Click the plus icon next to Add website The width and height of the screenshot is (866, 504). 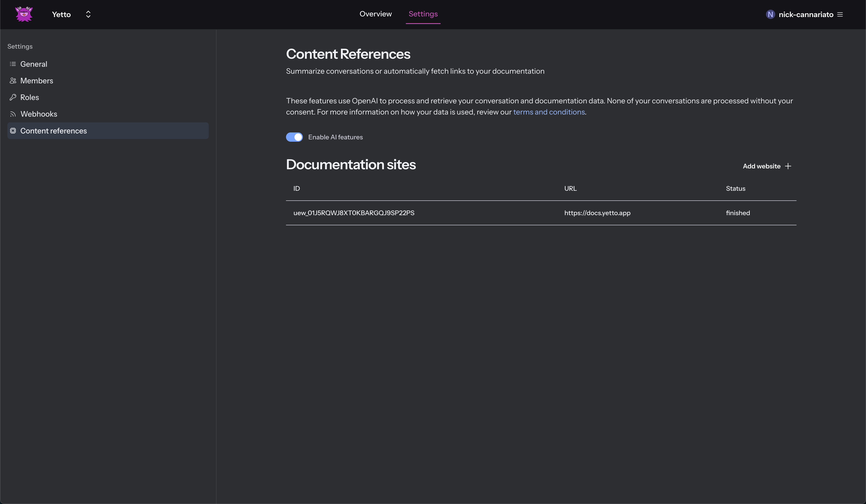coord(788,166)
